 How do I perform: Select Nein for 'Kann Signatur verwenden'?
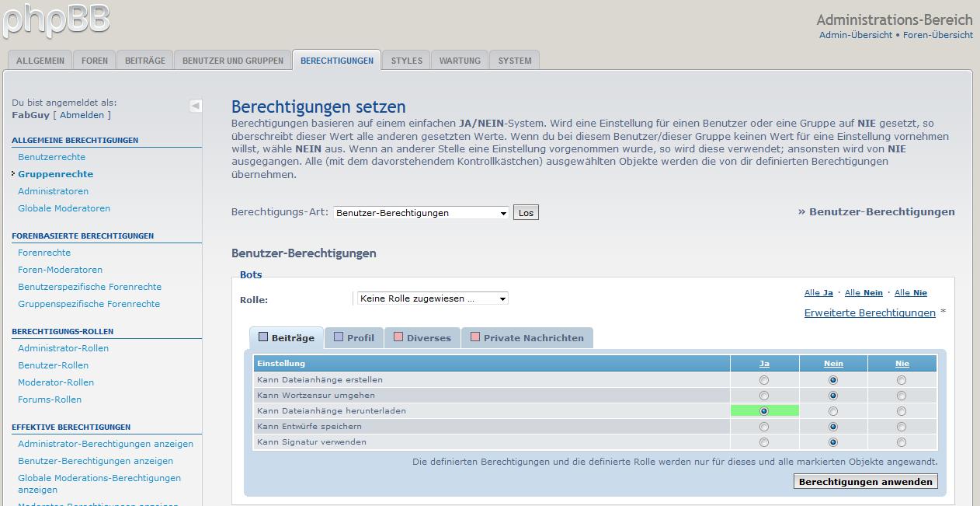833,442
